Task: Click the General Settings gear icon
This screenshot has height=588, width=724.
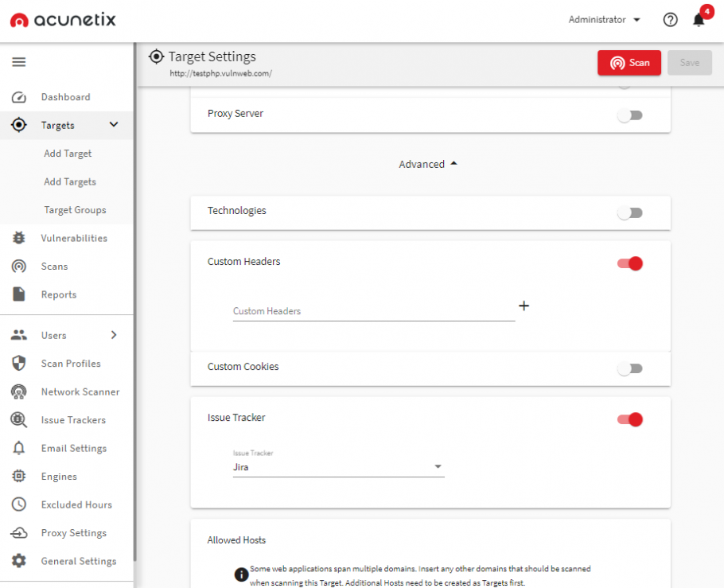Action: tap(19, 561)
